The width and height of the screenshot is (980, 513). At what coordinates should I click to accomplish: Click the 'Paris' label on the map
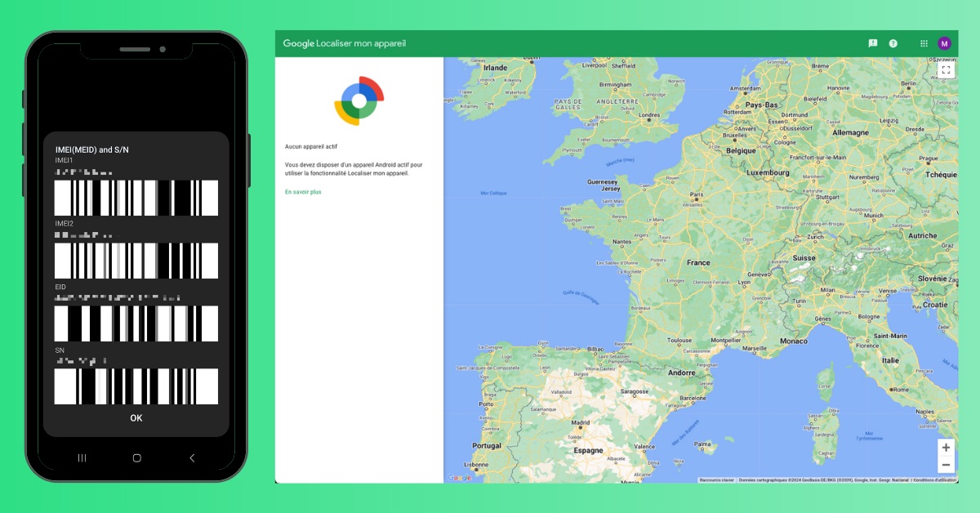tap(697, 194)
